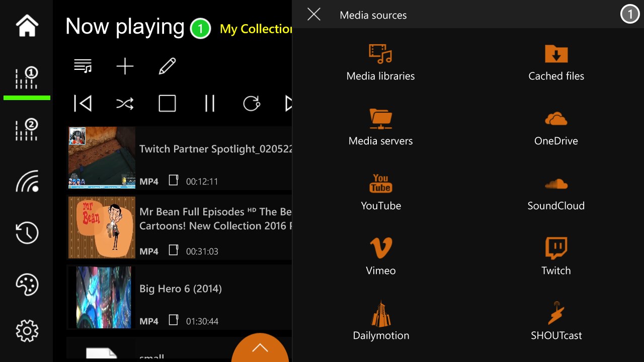Open the network streaming sidebar icon

(27, 182)
